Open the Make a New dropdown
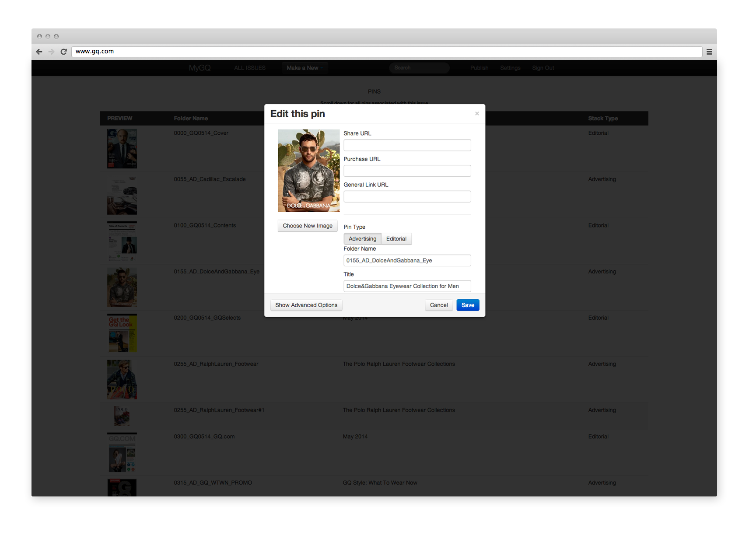The height and width of the screenshot is (559, 756). [304, 68]
